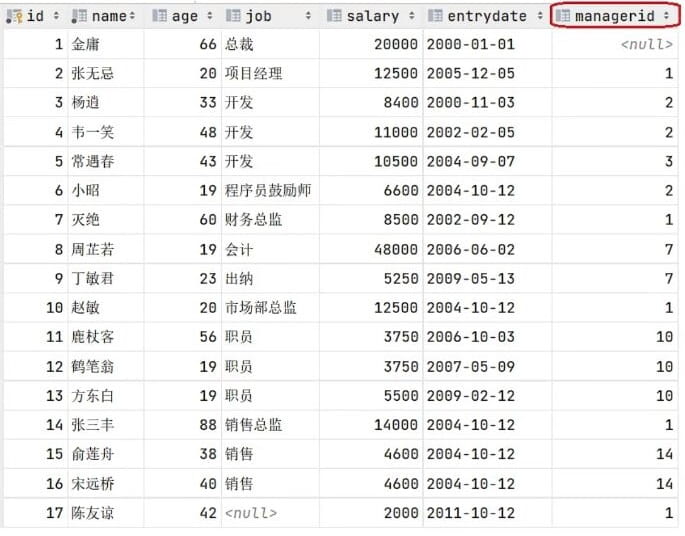Select the job cell 项目经理

tap(254, 73)
